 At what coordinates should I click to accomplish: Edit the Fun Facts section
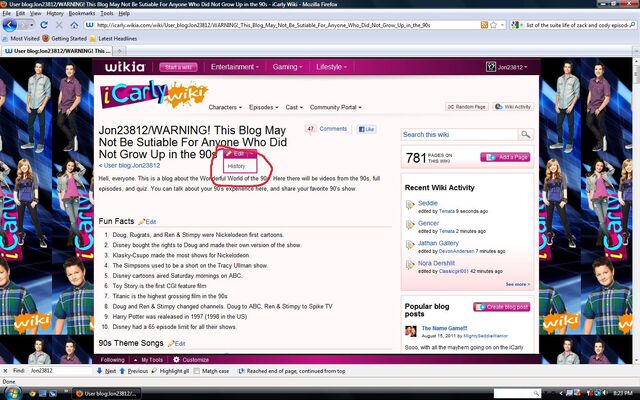click(147, 222)
